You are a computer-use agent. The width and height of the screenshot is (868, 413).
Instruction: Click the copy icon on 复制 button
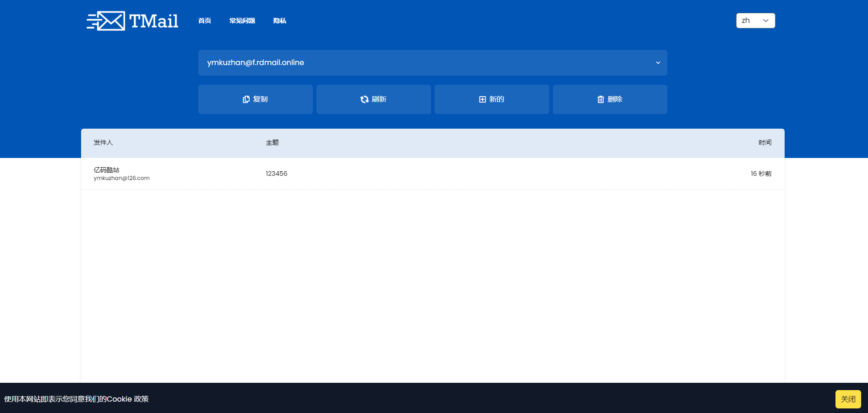[246, 99]
